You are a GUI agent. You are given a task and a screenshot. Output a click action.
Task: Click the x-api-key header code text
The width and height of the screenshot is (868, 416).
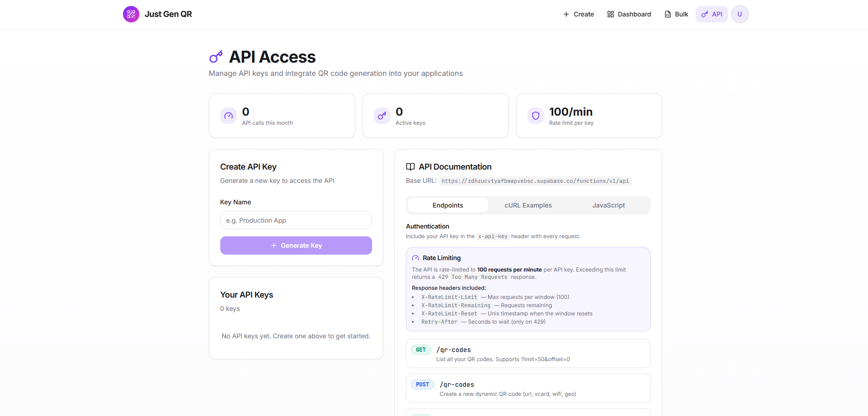493,236
